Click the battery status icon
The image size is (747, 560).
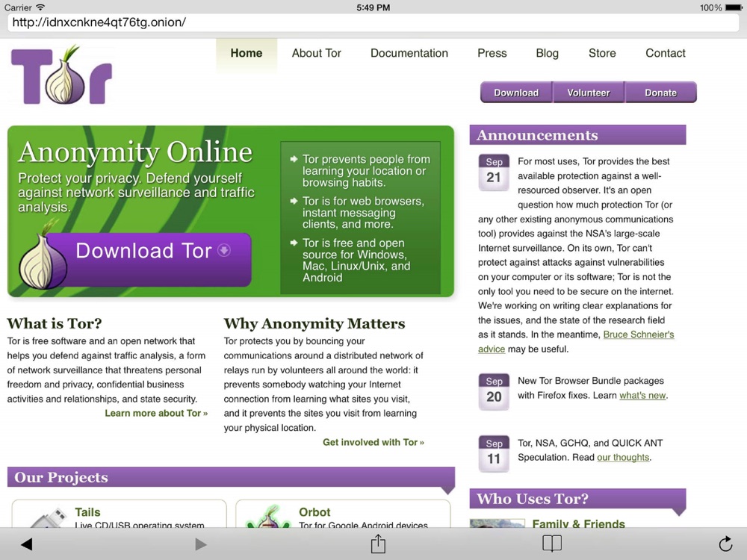click(734, 7)
